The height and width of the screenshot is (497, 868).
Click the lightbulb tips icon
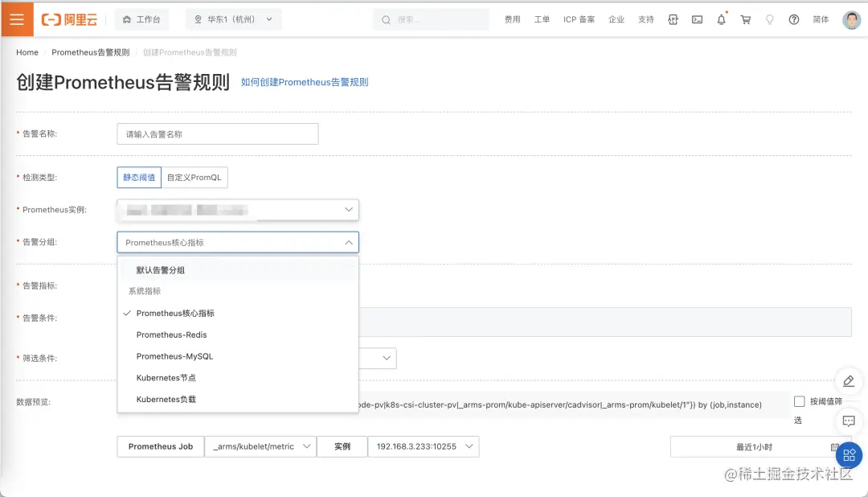(769, 19)
